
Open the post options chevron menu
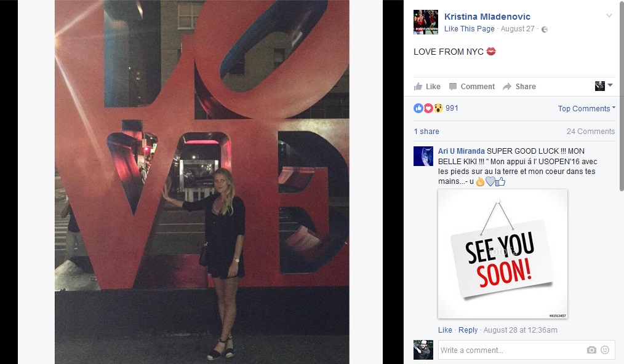tap(609, 16)
